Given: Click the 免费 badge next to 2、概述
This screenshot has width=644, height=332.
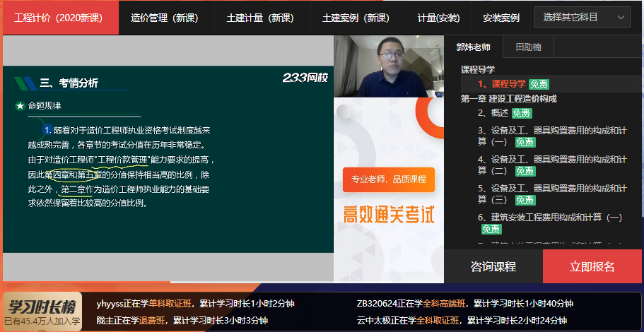Looking at the screenshot, I should point(522,113).
